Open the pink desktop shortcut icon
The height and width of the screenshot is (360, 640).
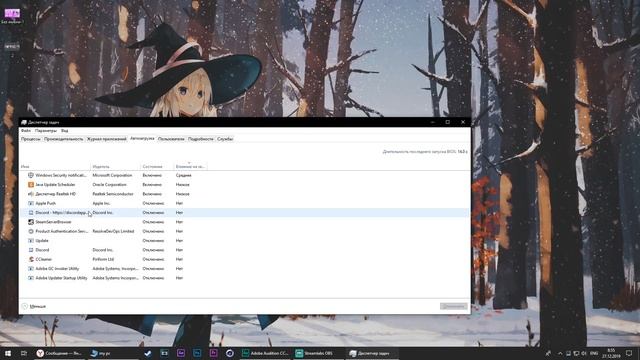[x=12, y=13]
